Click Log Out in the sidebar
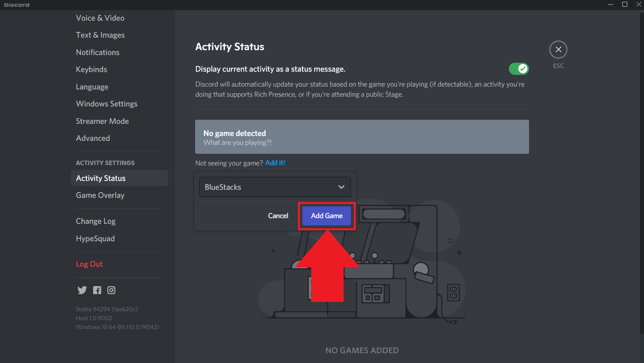The image size is (644, 363). (x=89, y=264)
